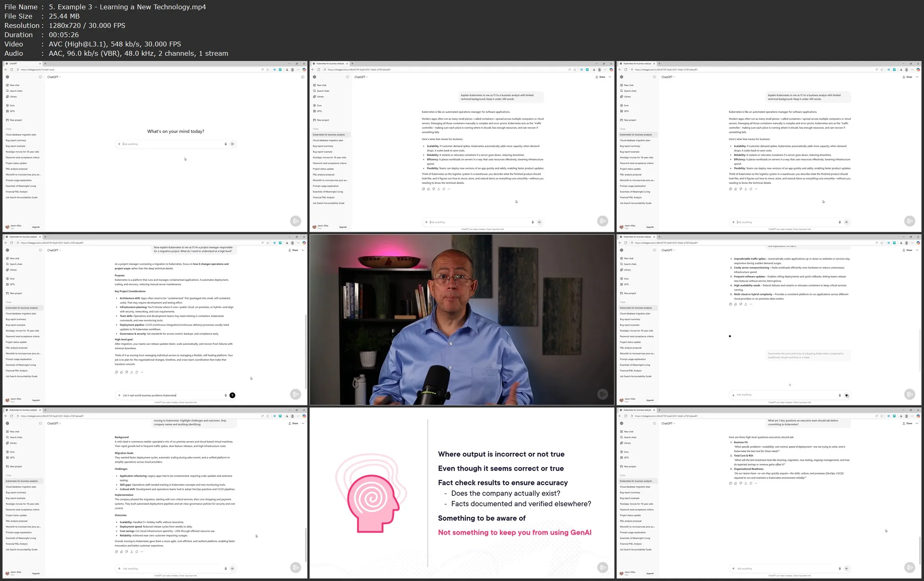Toggle sidebar collapse icon in top-left frame
924x581 pixels.
pyautogui.click(x=40, y=77)
